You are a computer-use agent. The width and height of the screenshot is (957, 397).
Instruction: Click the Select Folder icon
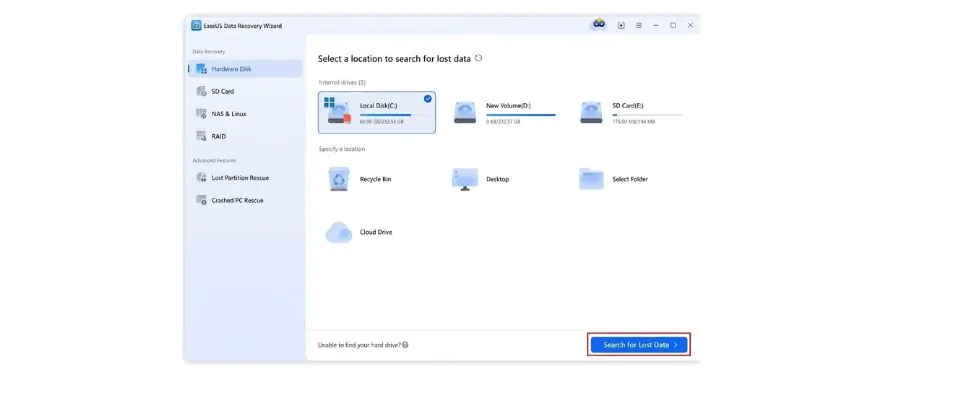tap(591, 179)
